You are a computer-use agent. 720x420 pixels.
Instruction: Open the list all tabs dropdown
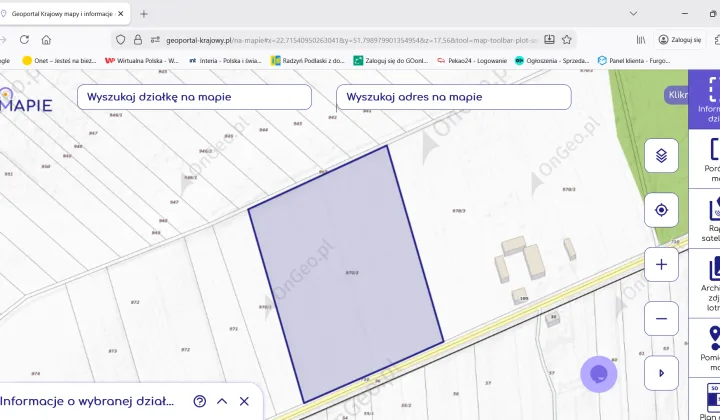pos(633,13)
